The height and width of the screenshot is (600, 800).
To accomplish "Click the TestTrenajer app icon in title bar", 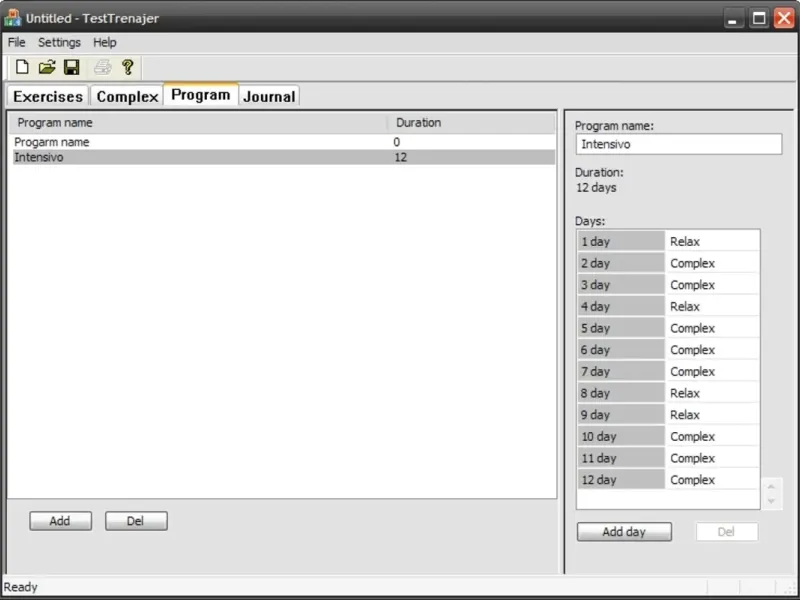I will (x=13, y=18).
